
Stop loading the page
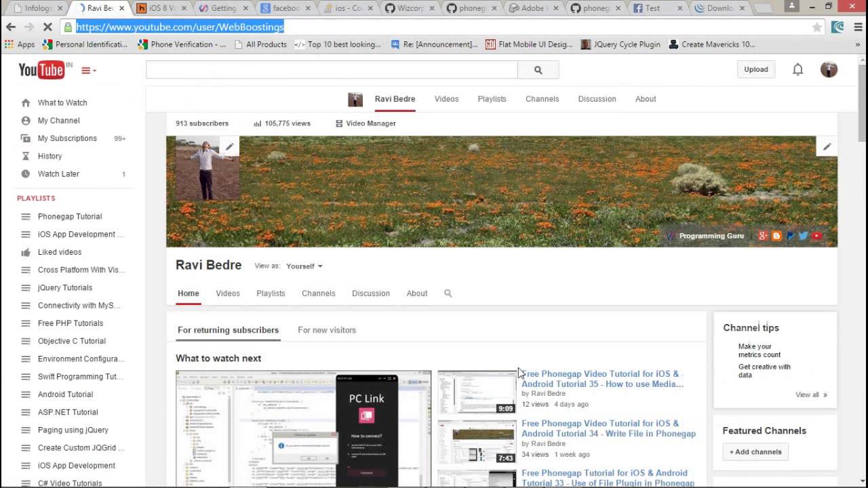[x=48, y=27]
